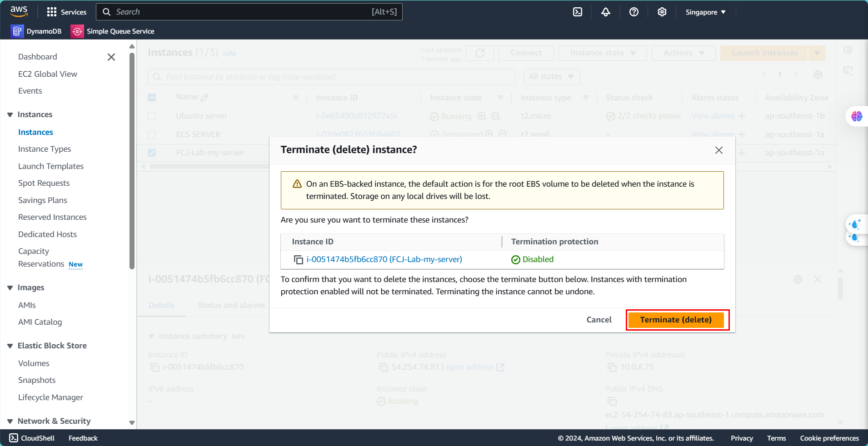Open the notifications bell
This screenshot has height=446, width=868.
pos(606,12)
